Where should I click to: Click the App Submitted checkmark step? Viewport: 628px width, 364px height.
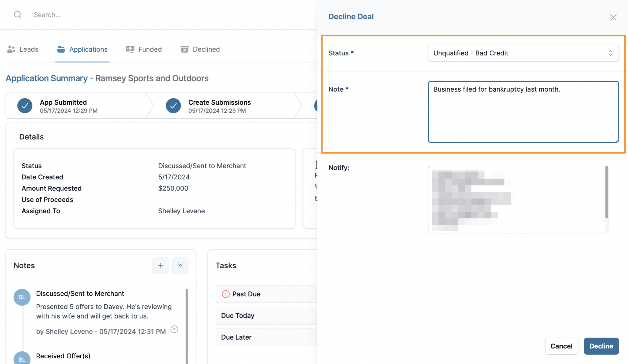click(x=25, y=106)
